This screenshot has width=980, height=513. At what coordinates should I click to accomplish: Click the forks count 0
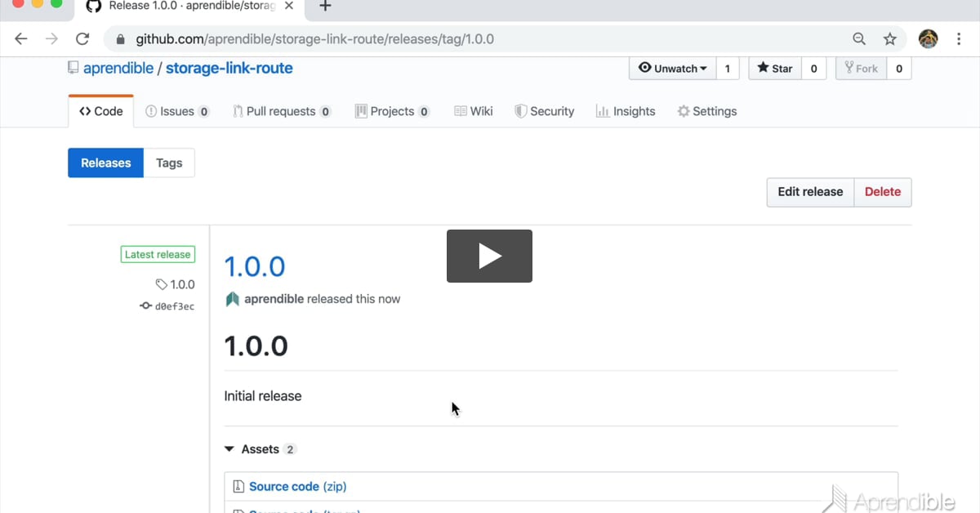899,69
